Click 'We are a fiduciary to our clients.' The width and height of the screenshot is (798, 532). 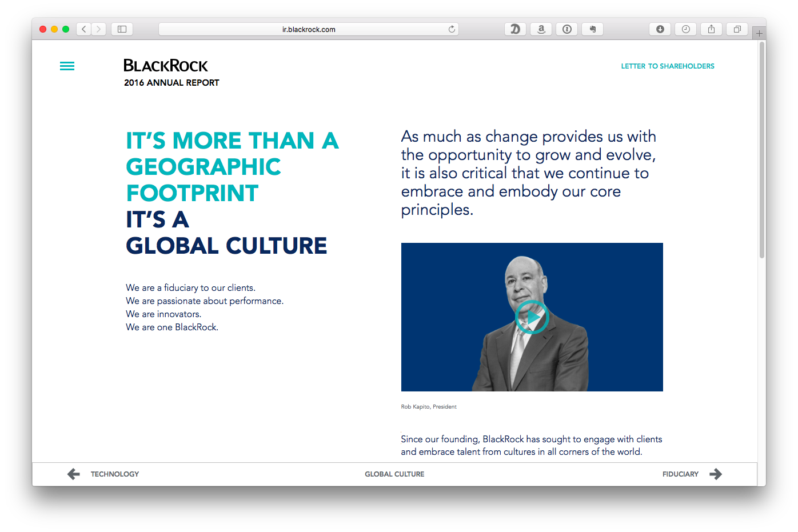point(190,288)
